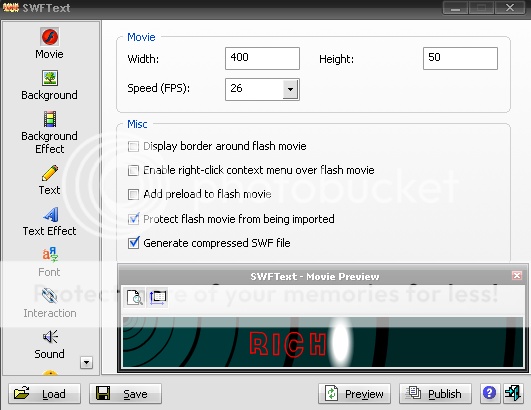Click the Width input field
This screenshot has height=410, width=531.
[x=262, y=58]
